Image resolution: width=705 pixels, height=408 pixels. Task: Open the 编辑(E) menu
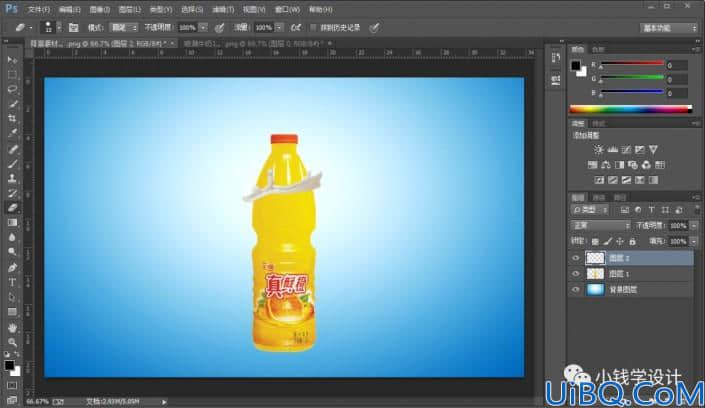[x=69, y=9]
